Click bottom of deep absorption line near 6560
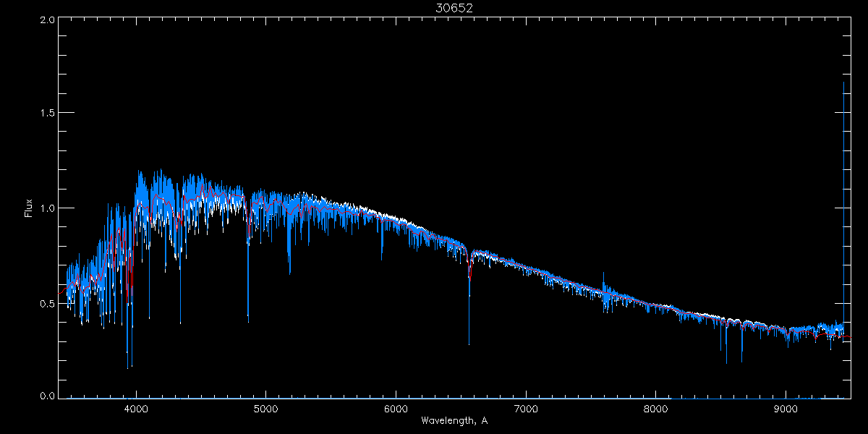The width and height of the screenshot is (868, 434). 469,343
